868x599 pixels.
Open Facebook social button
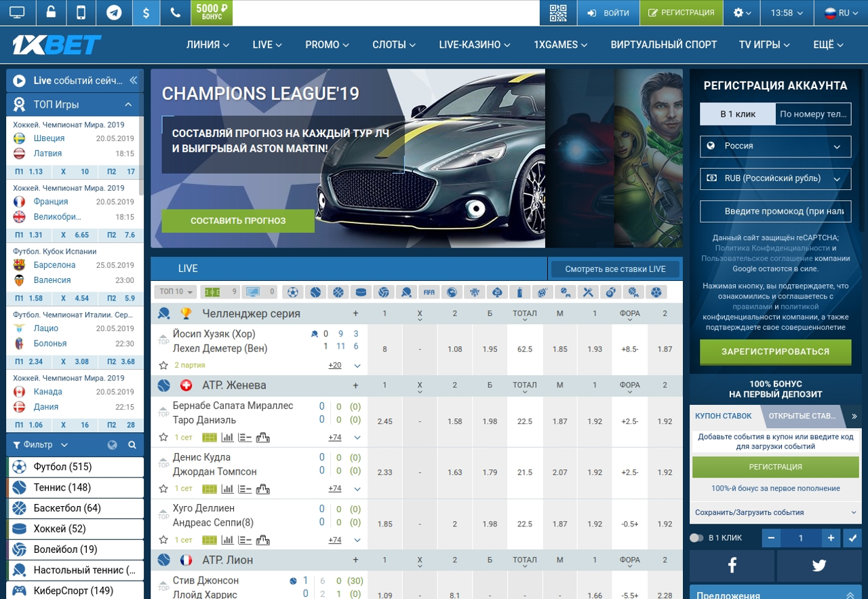(732, 566)
